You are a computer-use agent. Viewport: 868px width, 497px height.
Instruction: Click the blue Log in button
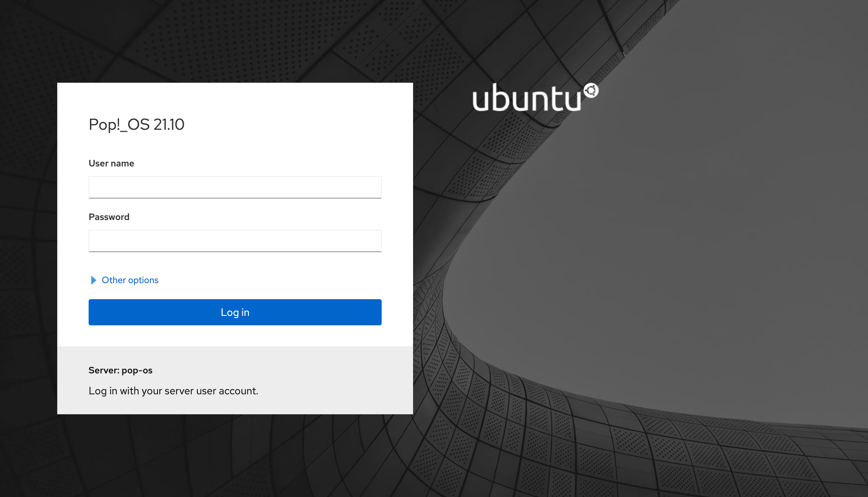tap(235, 312)
